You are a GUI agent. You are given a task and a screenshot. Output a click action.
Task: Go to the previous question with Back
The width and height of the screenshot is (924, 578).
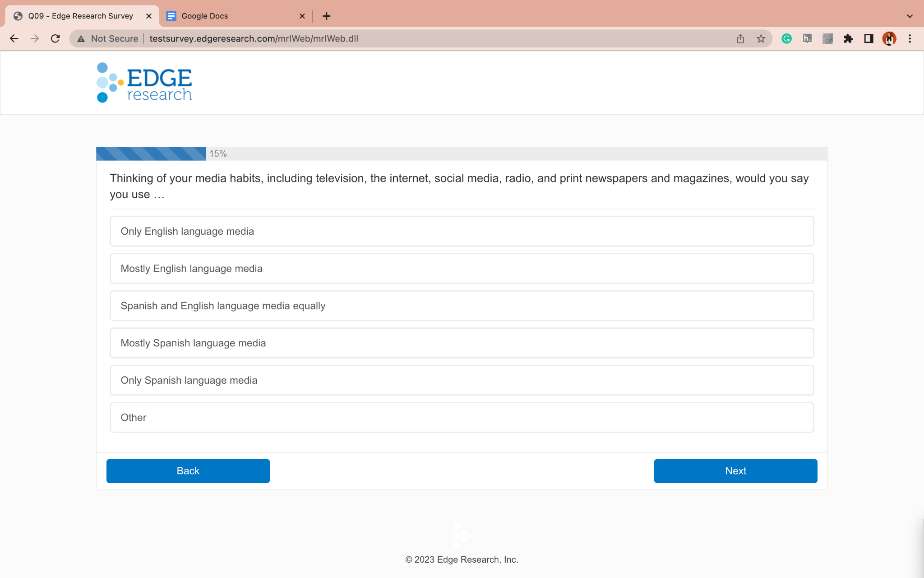(188, 471)
